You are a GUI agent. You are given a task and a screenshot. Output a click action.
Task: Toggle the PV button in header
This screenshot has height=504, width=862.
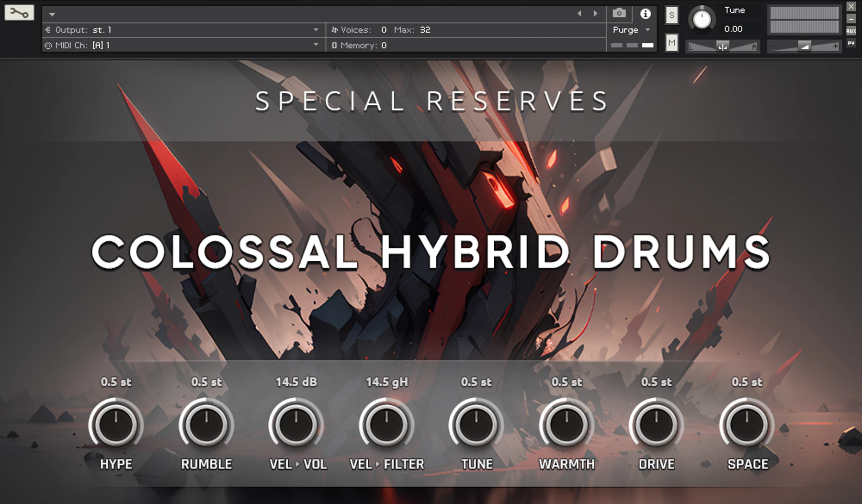[851, 43]
